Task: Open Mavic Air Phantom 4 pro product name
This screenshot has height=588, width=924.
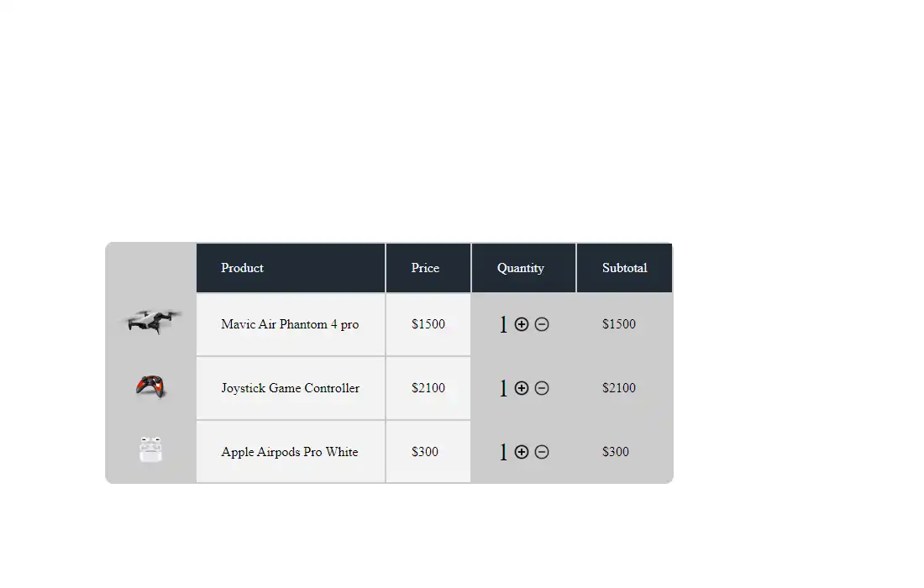Action: click(x=290, y=324)
